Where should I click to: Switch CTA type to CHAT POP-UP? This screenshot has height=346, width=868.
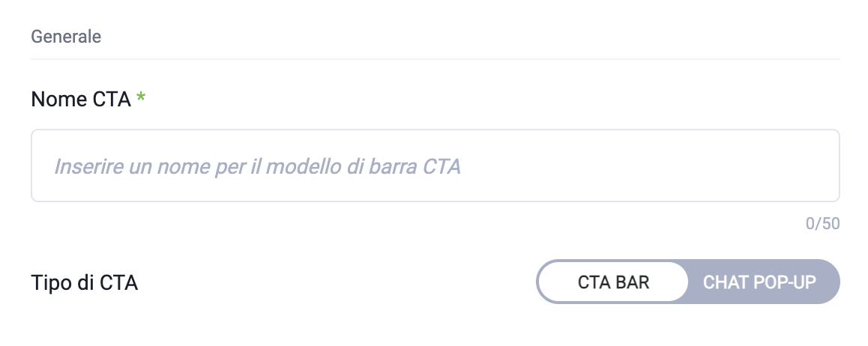coord(759,282)
